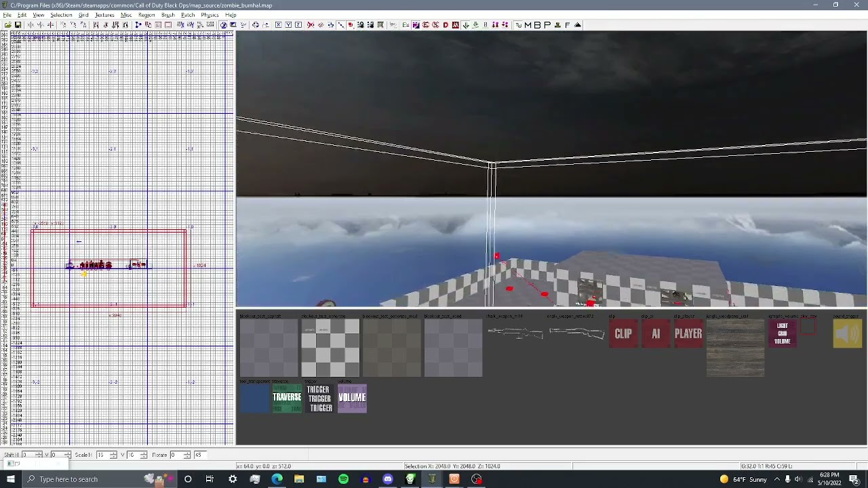Click the Scale H value field
868x488 pixels.
point(102,455)
